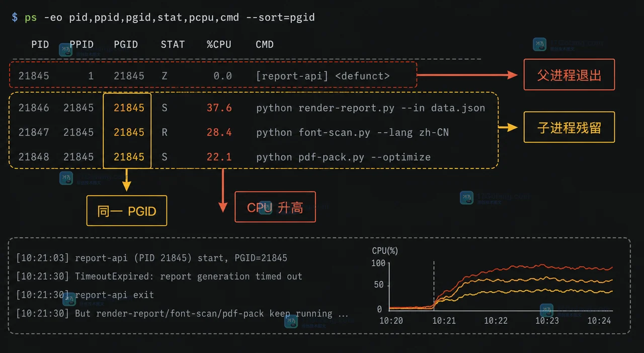The width and height of the screenshot is (644, 353).
Task: Select the S state in render-report row
Action: (x=165, y=108)
